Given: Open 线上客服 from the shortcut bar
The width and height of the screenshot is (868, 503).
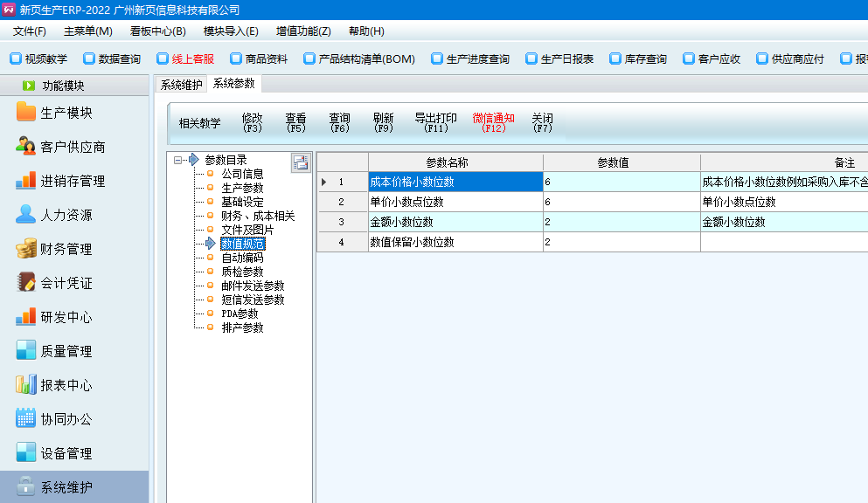Looking at the screenshot, I should point(185,59).
